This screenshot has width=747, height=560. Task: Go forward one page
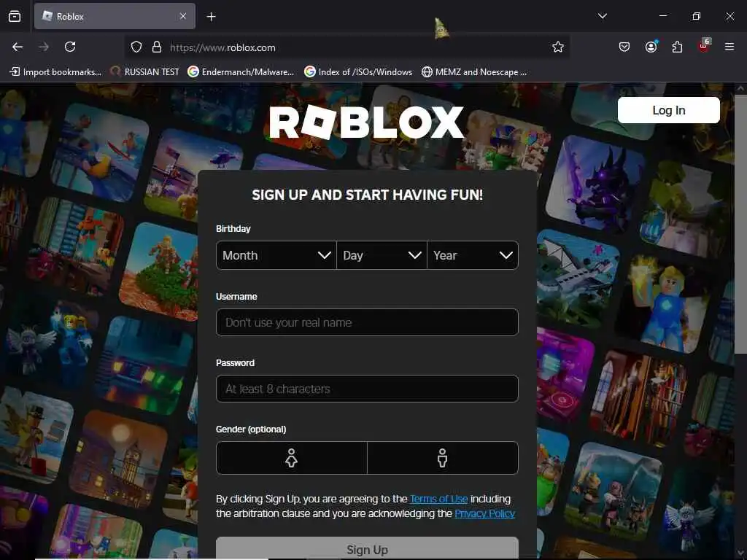click(x=44, y=47)
